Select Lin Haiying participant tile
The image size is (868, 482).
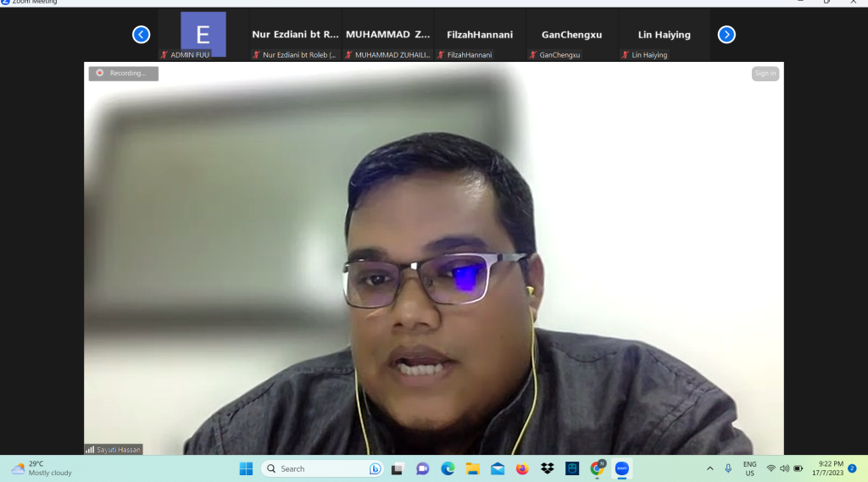tap(664, 36)
